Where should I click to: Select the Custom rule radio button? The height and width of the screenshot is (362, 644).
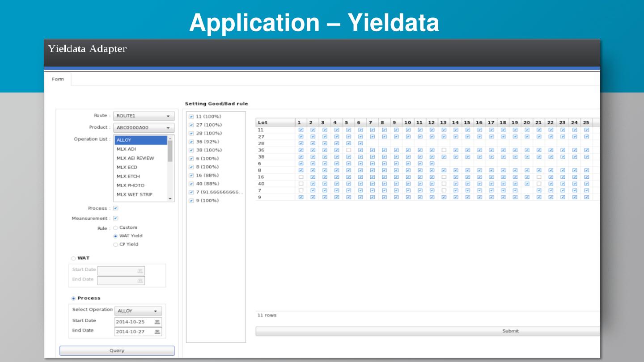[x=115, y=227]
